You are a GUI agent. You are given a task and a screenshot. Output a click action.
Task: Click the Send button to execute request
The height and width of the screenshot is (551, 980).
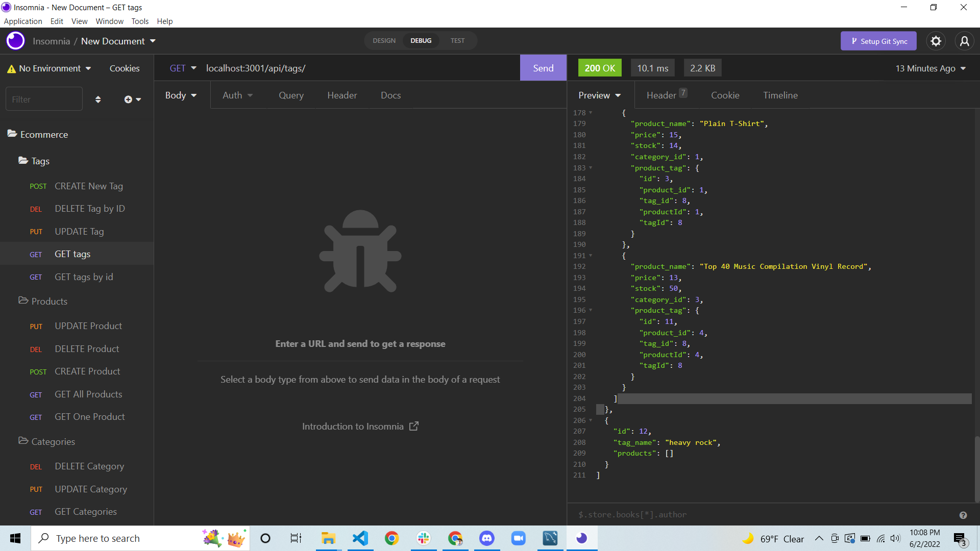(x=543, y=68)
